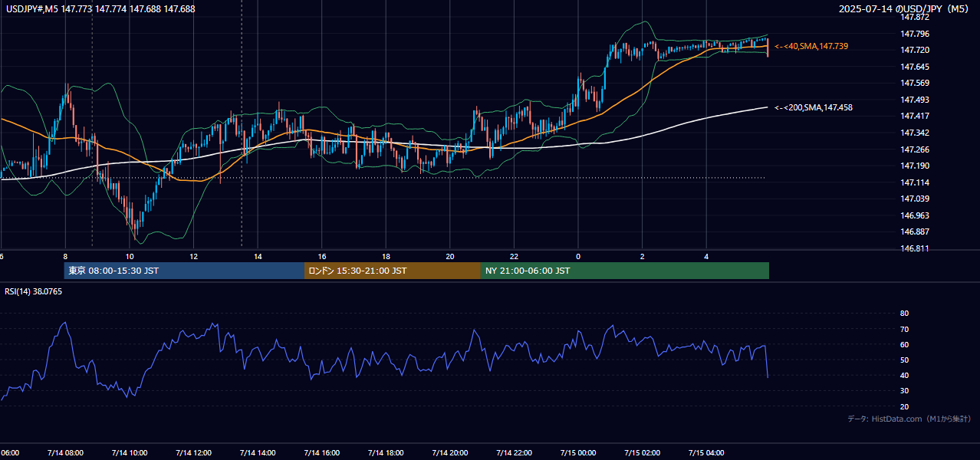Viewport: 980px width, 460px height.
Task: Click the 7/15 00:00 bottom time label
Action: 578,452
